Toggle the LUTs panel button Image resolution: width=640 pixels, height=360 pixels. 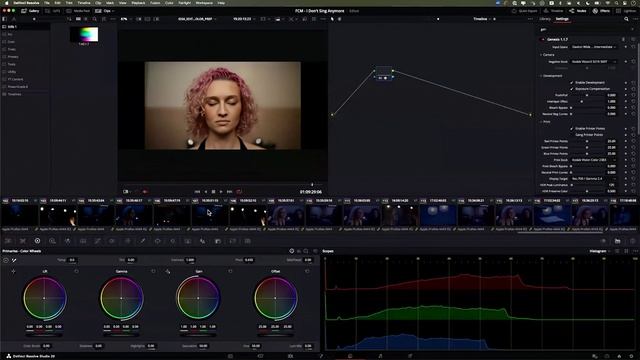tap(53, 11)
